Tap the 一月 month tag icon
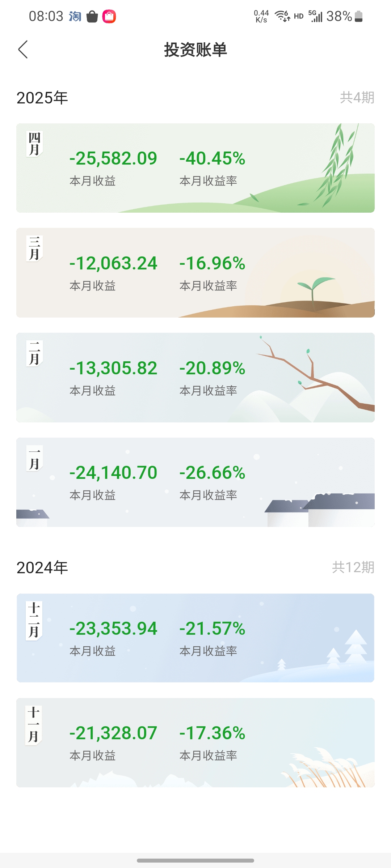391x868 pixels. point(34,458)
